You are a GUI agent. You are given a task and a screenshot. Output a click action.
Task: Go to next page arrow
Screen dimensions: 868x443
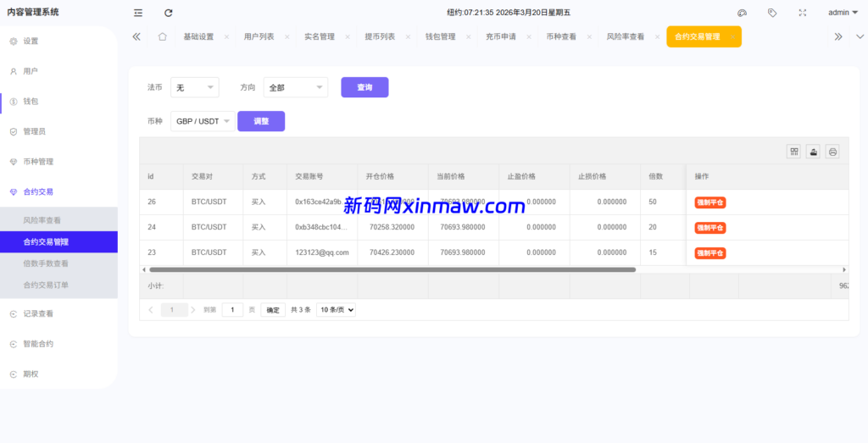click(x=193, y=310)
